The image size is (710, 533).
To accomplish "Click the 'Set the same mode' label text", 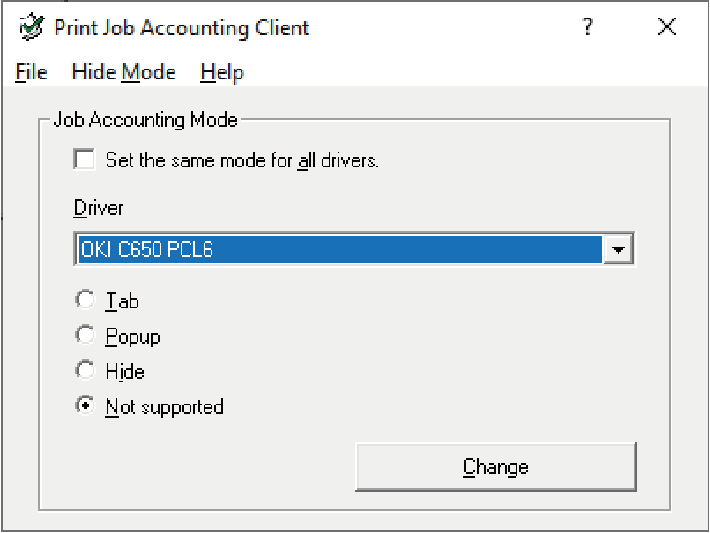I will click(x=241, y=160).
